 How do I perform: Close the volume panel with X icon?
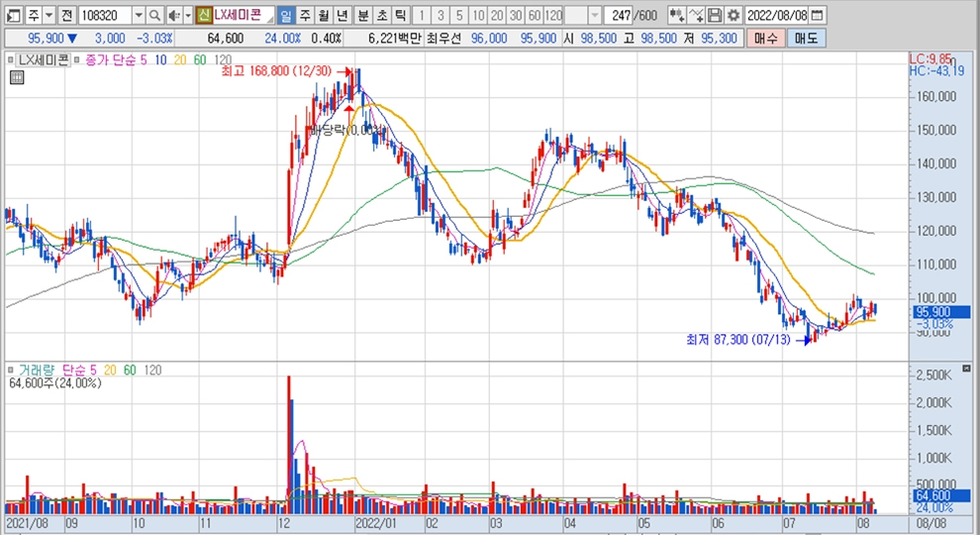click(x=966, y=368)
